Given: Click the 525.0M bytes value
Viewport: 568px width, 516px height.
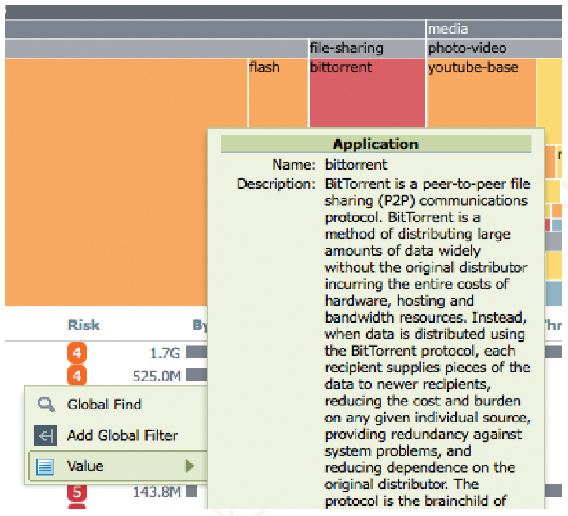Looking at the screenshot, I should 156,376.
